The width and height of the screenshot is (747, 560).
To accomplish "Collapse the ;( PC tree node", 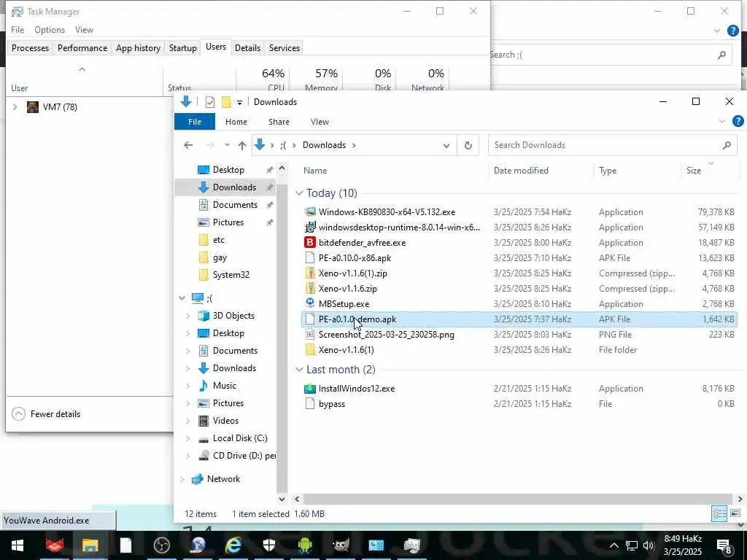I will click(182, 298).
